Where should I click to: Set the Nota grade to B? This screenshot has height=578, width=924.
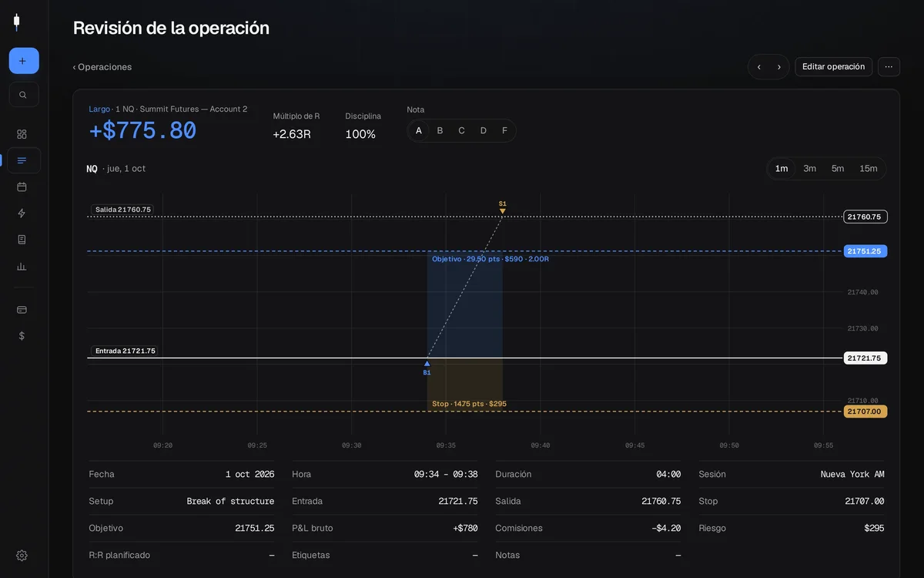[x=440, y=131]
